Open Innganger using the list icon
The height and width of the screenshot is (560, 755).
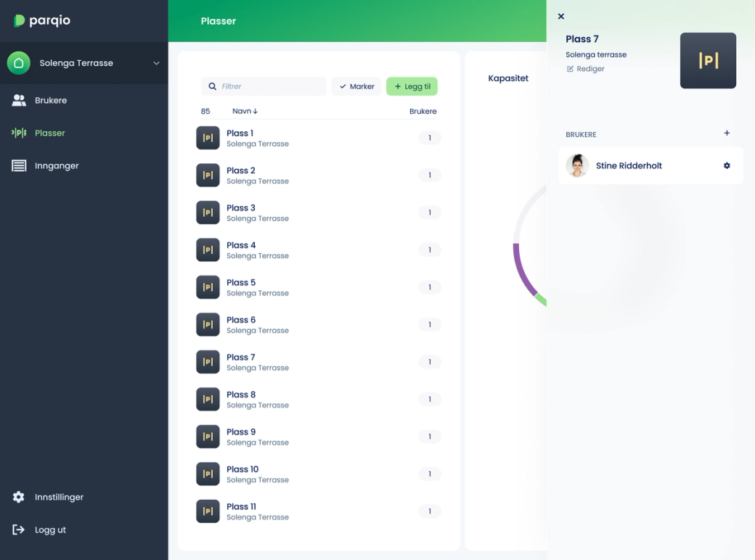pyautogui.click(x=19, y=166)
